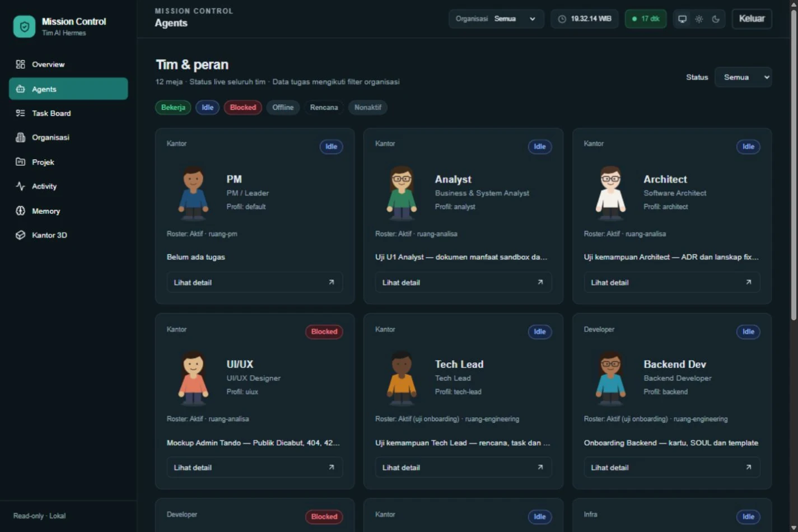Viewport: 798px width, 532px height.
Task: Go to Organisasi in sidebar
Action: coord(68,137)
